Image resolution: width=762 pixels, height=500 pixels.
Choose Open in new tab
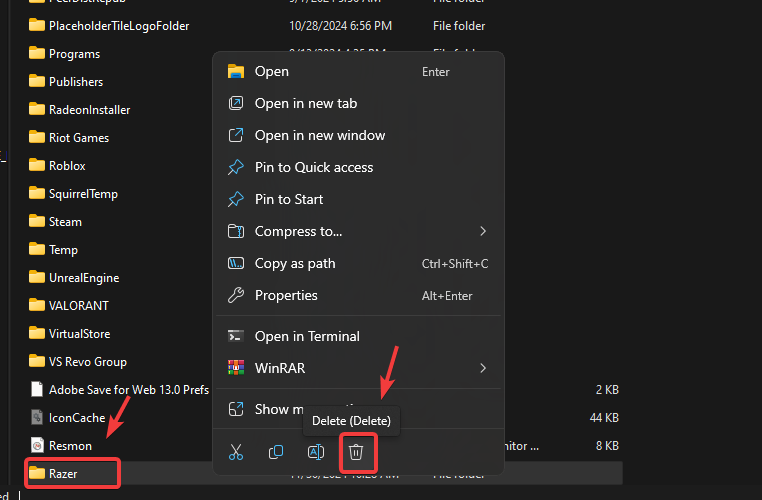pyautogui.click(x=305, y=103)
